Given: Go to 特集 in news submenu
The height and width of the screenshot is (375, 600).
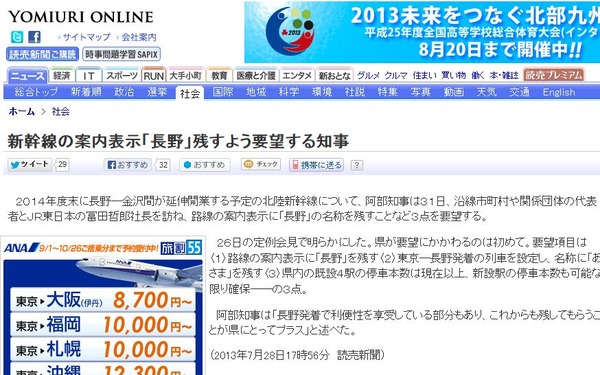Looking at the screenshot, I should (x=387, y=92).
